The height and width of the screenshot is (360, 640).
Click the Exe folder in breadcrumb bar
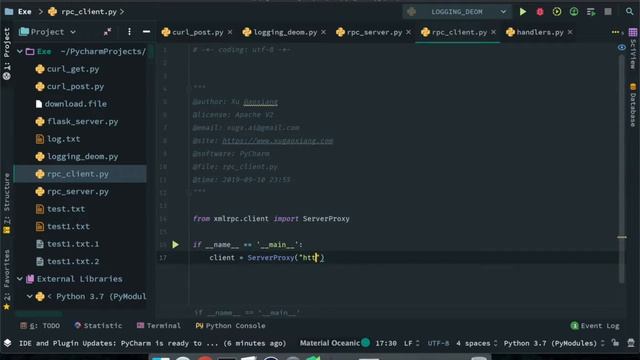point(18,12)
